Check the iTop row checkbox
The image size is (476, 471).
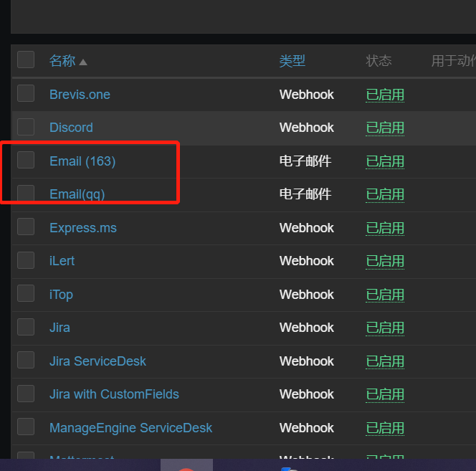(26, 293)
